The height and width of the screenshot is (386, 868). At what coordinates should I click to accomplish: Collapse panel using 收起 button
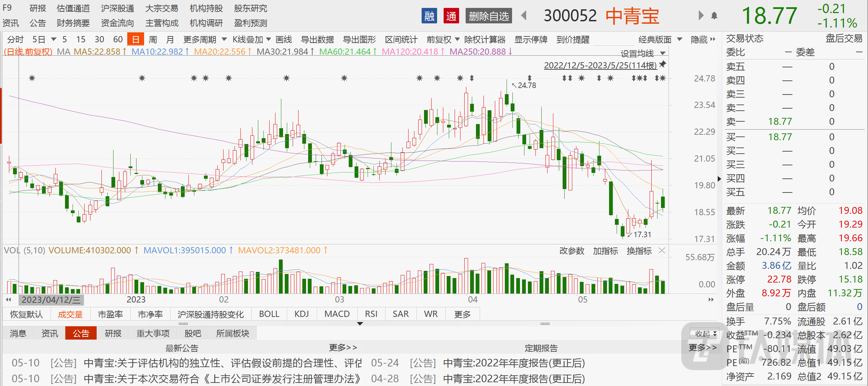coord(705,334)
